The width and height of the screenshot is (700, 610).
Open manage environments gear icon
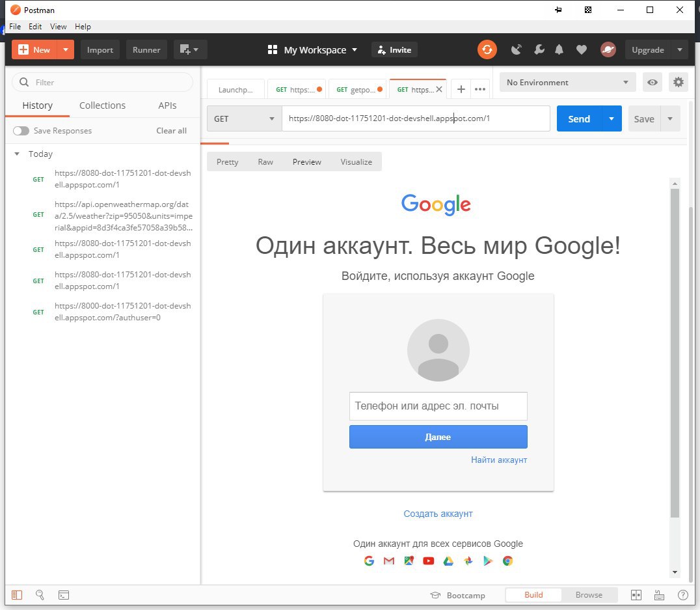pyautogui.click(x=679, y=82)
